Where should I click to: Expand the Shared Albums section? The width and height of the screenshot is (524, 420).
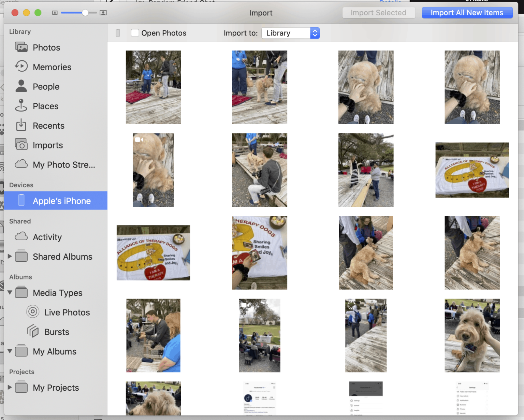pos(9,257)
